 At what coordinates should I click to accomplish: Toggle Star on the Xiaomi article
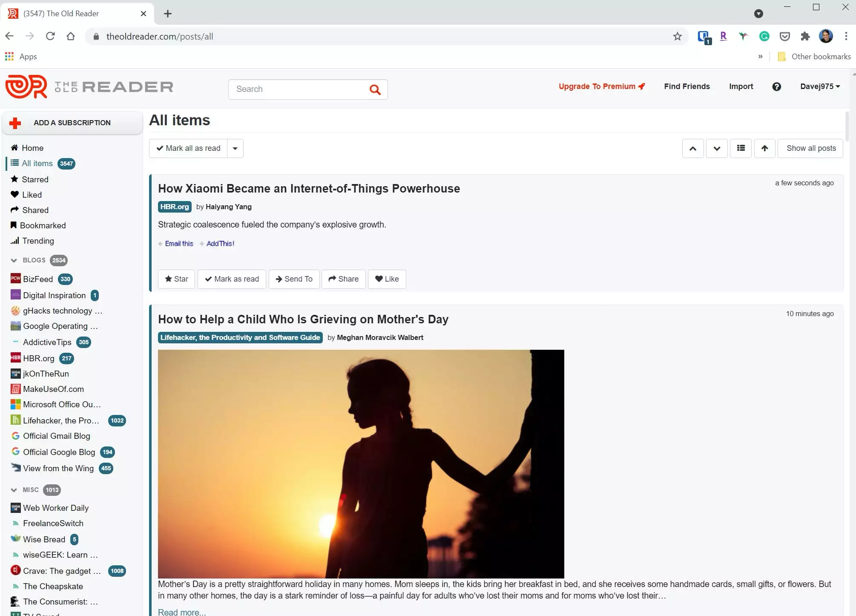click(x=176, y=279)
